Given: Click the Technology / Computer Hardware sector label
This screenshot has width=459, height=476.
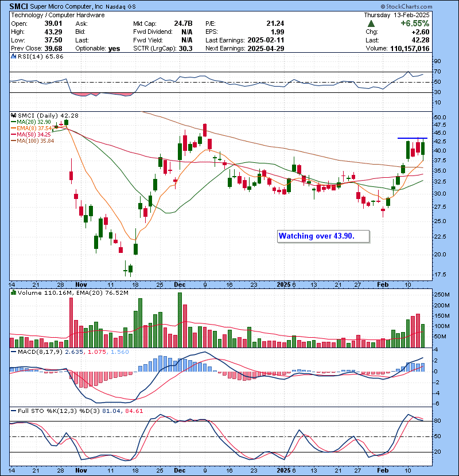Looking at the screenshot, I should (x=58, y=15).
